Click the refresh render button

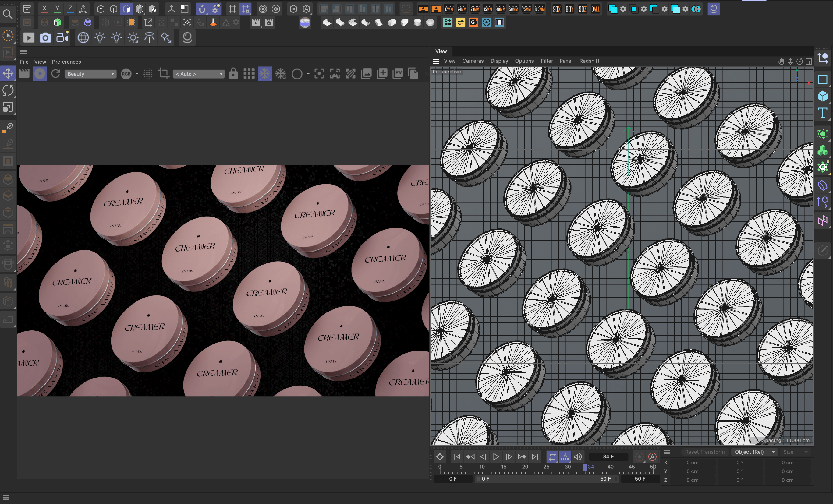56,74
